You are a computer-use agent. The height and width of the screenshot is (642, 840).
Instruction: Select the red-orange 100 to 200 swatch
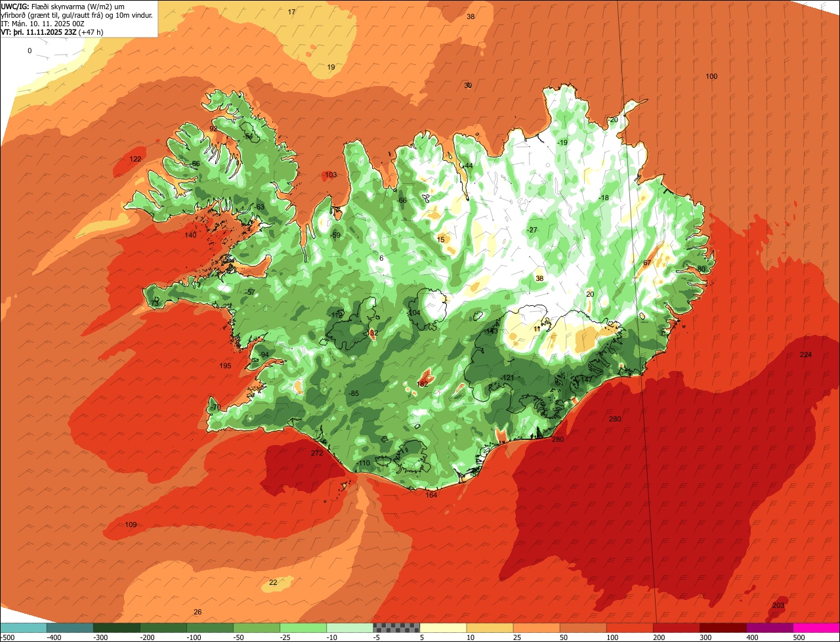coord(629,627)
